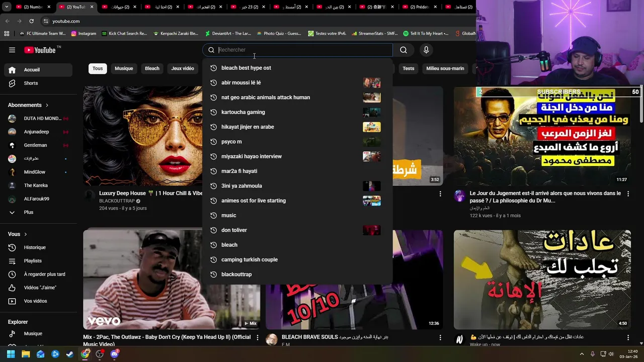Open the browser apps grid icon
644x362 pixels.
coord(7,34)
